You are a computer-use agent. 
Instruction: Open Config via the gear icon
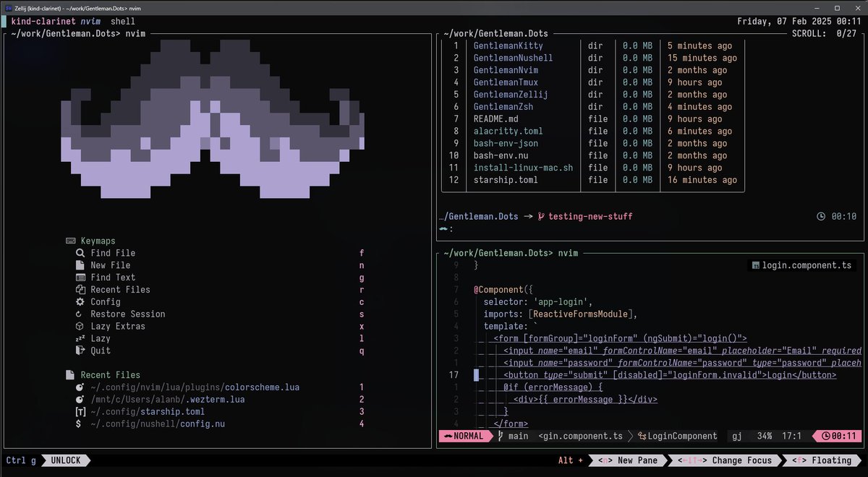click(x=80, y=302)
